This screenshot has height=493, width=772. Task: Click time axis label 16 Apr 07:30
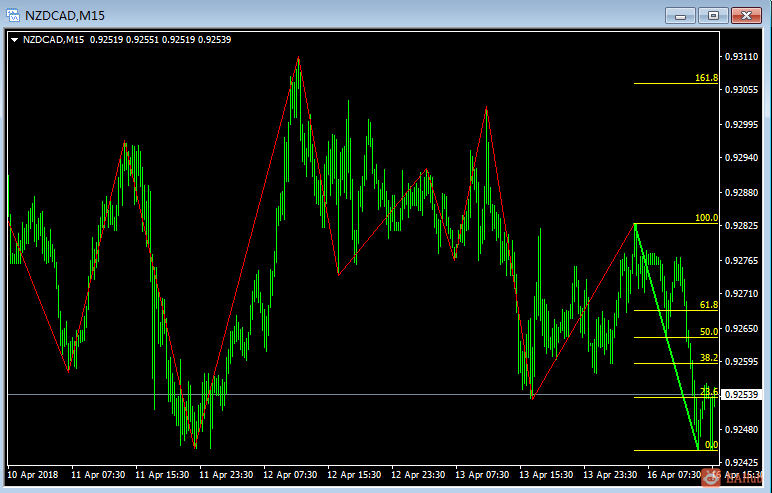pyautogui.click(x=674, y=475)
